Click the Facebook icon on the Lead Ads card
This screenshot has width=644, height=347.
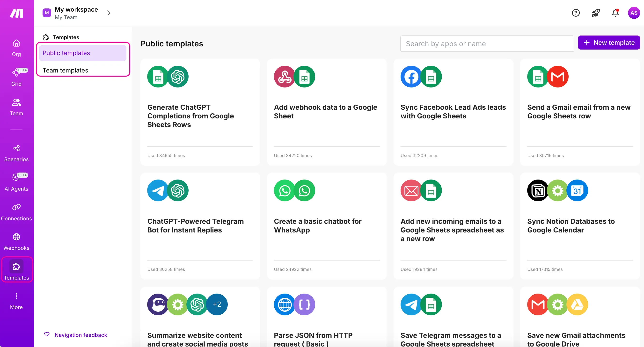(411, 77)
